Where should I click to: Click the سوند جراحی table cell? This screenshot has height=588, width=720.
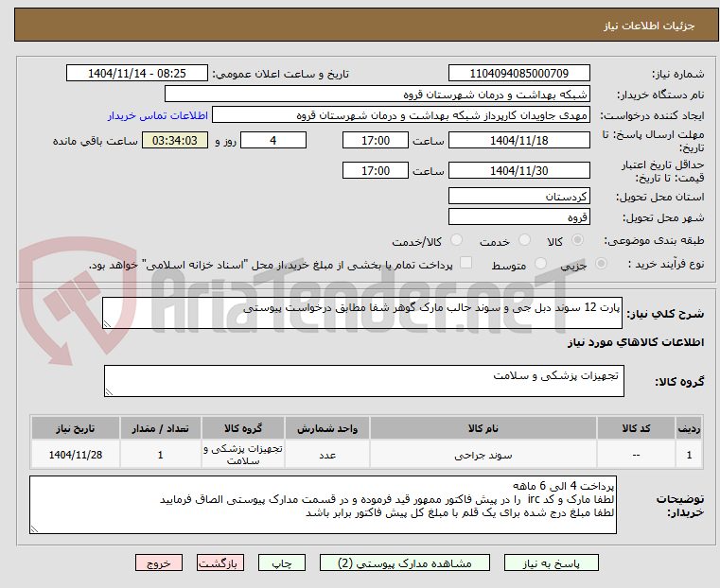click(483, 455)
